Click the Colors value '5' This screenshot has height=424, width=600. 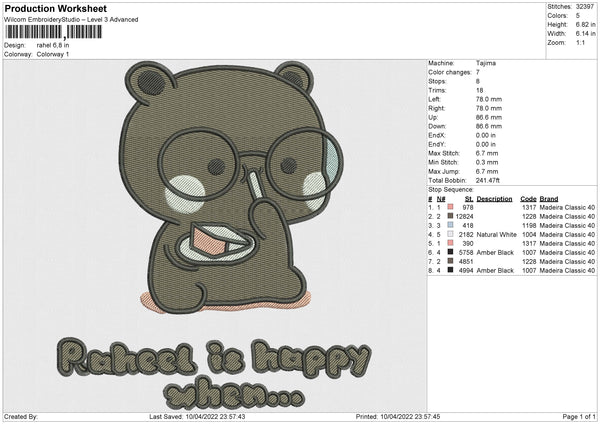[x=578, y=16]
